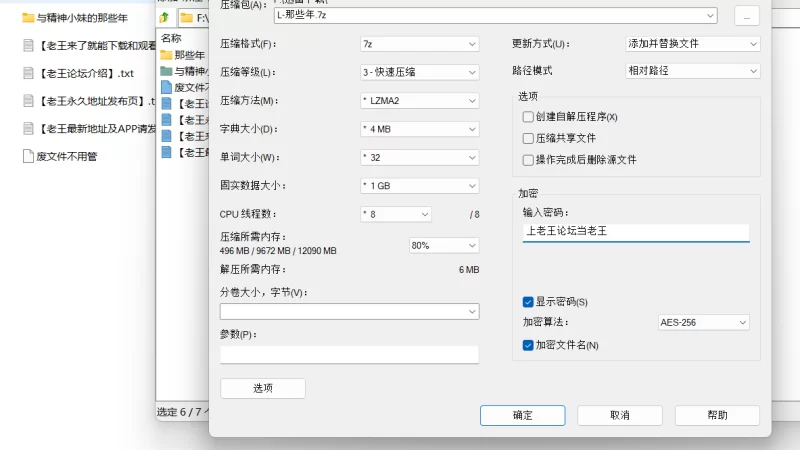Screen dimensions: 800x450
Task: Open the 更新方式 dropdown
Action: click(x=692, y=44)
